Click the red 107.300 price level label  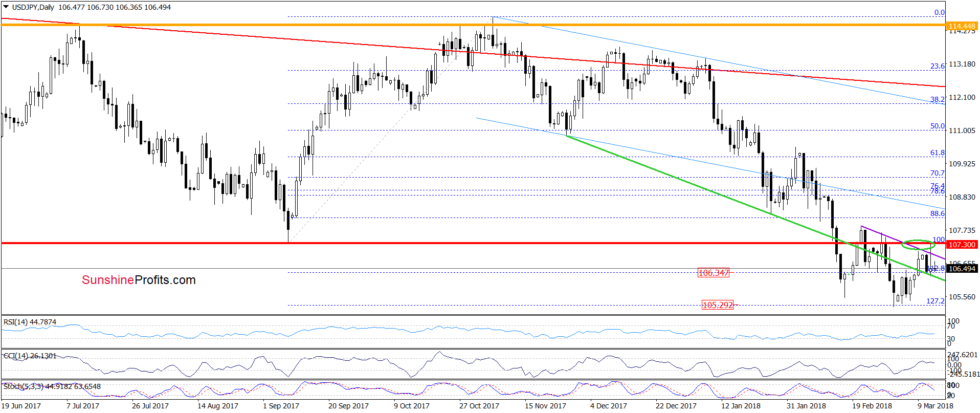tap(962, 245)
